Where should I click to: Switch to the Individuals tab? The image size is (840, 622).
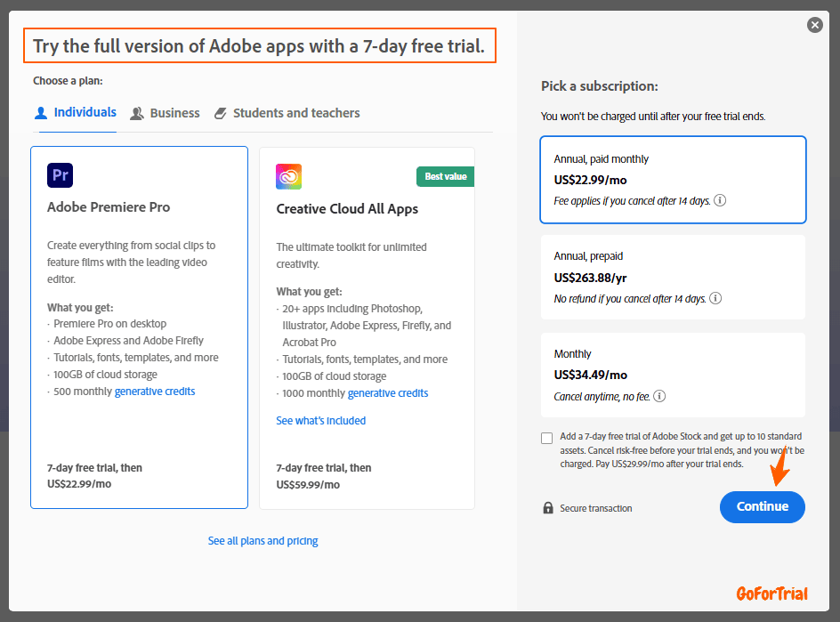(76, 113)
